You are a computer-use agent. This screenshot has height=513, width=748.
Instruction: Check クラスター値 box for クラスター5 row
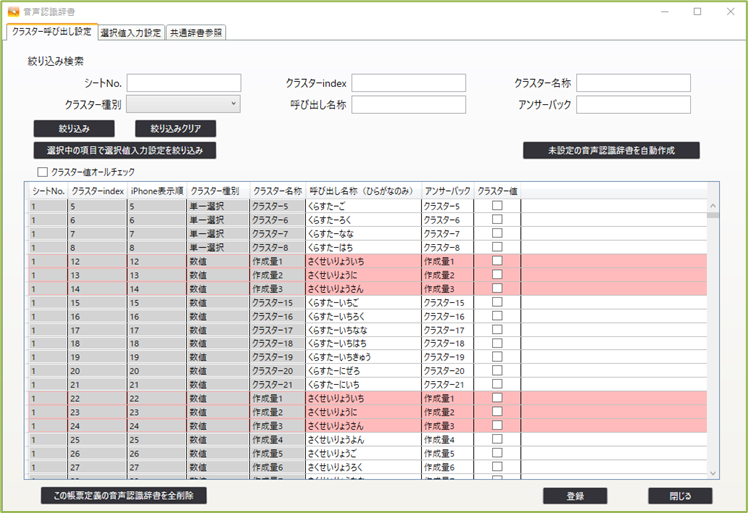coord(497,205)
